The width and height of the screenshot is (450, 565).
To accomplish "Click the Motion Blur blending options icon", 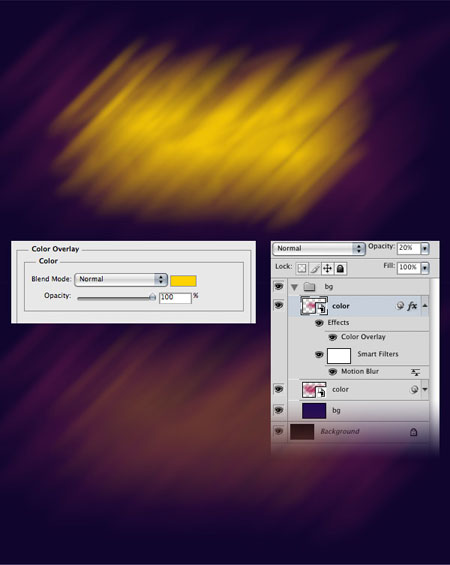I will point(415,372).
